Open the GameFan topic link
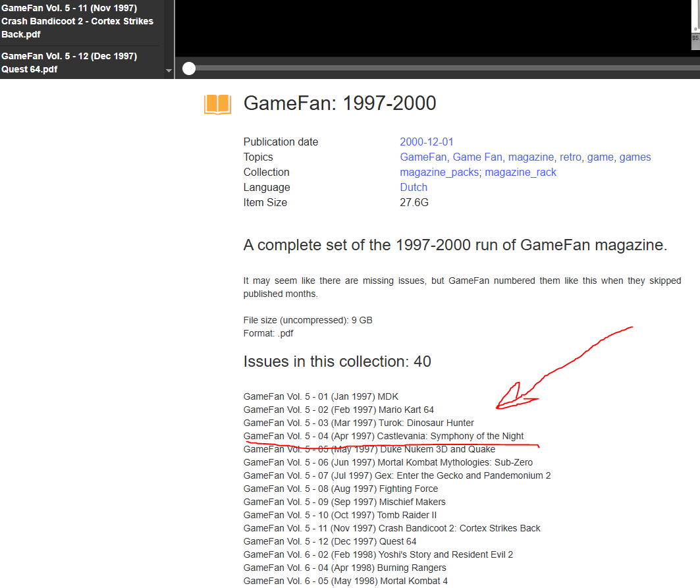This screenshot has height=588, width=700. point(423,157)
